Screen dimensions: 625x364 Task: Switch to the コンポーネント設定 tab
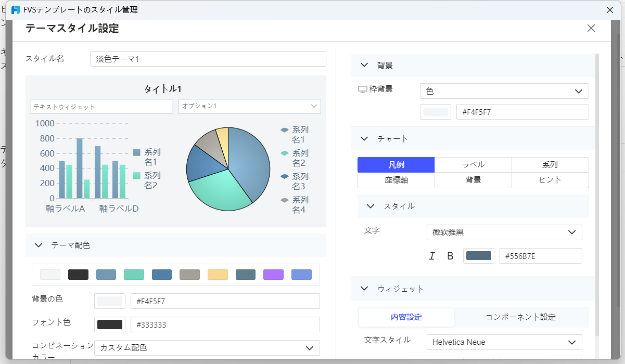tap(520, 317)
